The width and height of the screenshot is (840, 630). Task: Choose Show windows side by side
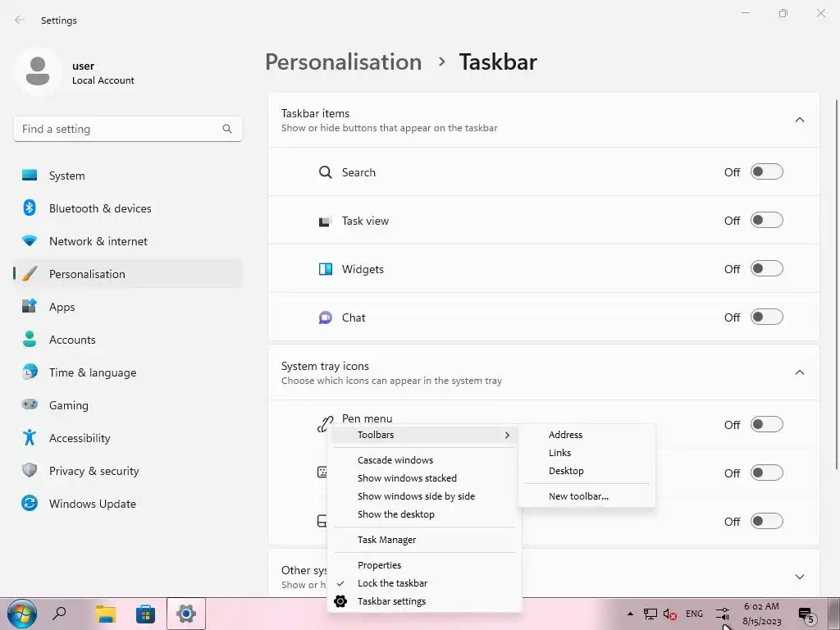pyautogui.click(x=424, y=496)
